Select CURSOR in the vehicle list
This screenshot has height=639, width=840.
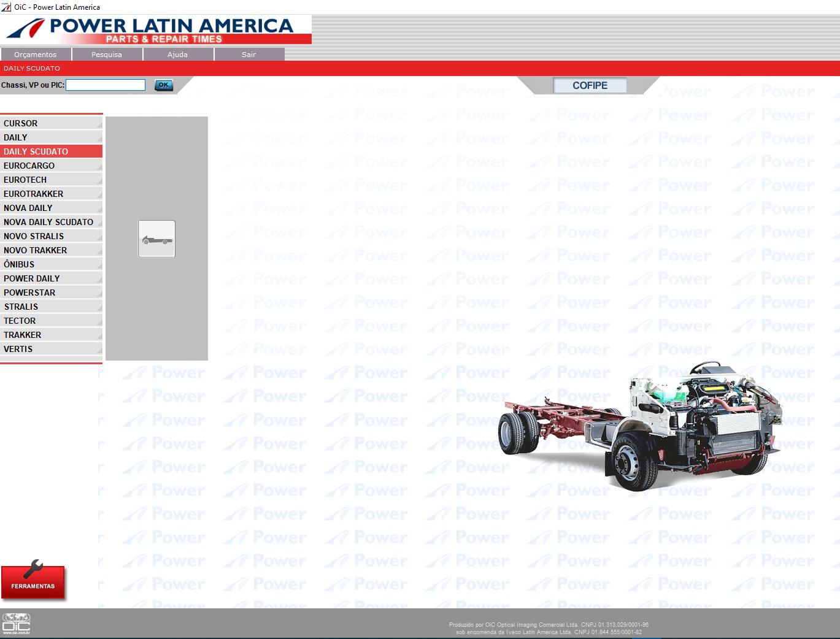point(52,123)
